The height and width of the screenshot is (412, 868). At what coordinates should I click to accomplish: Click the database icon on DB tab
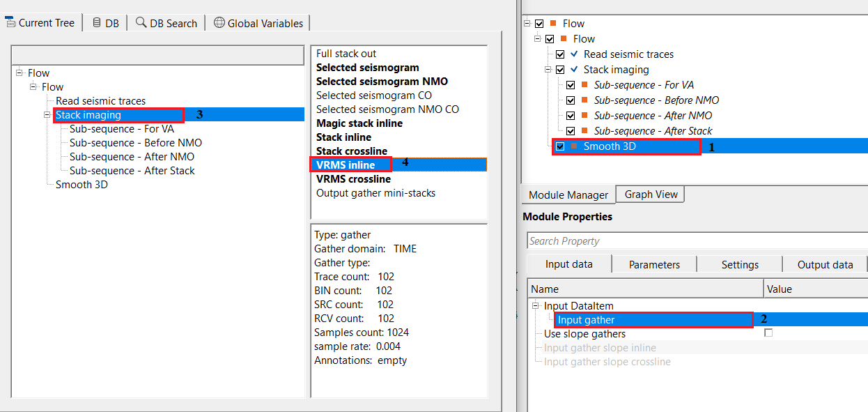pyautogui.click(x=96, y=22)
